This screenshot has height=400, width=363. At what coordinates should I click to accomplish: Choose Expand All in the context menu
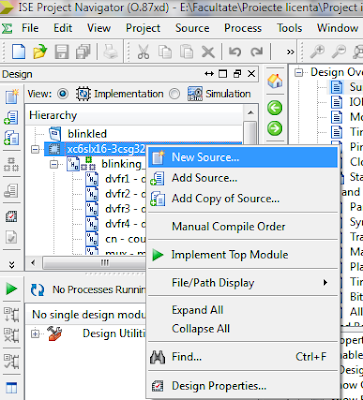(x=243, y=310)
